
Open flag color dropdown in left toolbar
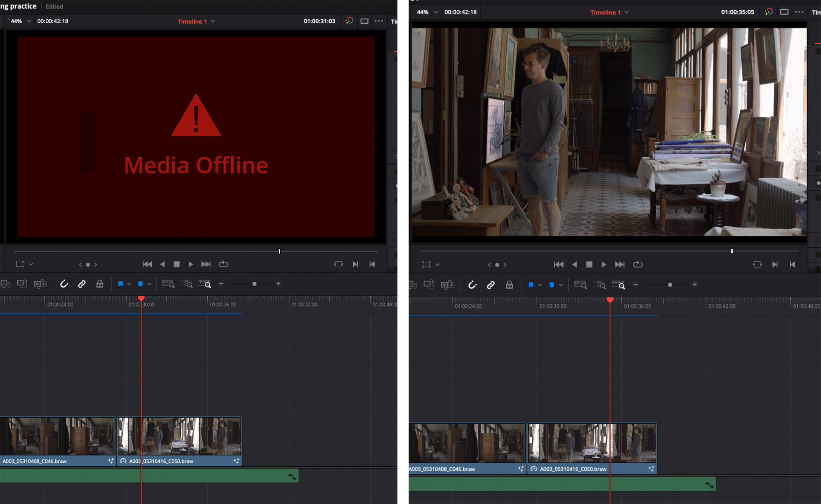[x=129, y=284]
